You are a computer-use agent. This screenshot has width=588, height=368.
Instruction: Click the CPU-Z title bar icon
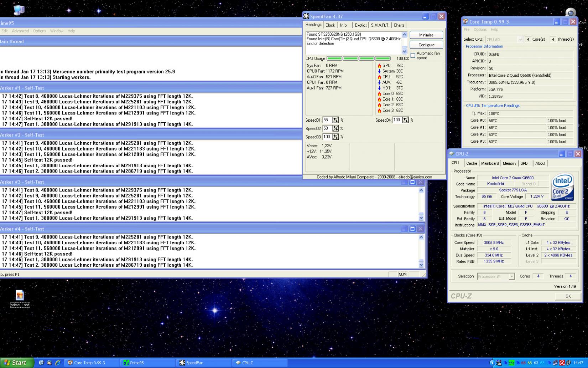[452, 154]
